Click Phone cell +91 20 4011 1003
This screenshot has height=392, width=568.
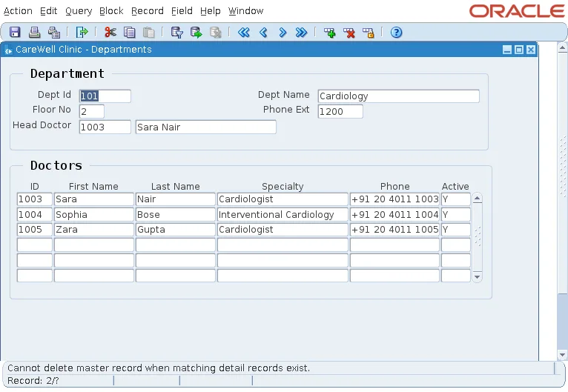coord(394,199)
